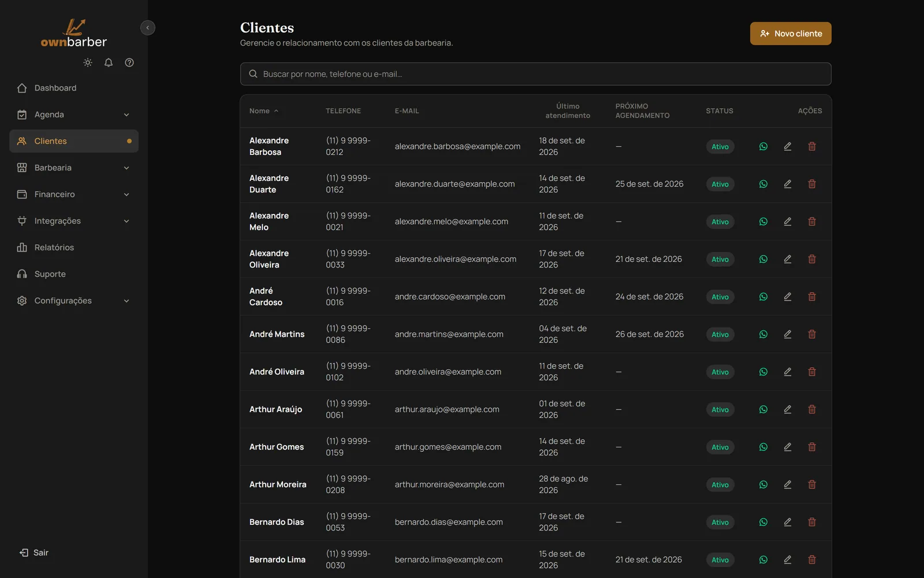Open WhatsApp chat for Arthur Moreira
The image size is (924, 578).
pyautogui.click(x=763, y=484)
